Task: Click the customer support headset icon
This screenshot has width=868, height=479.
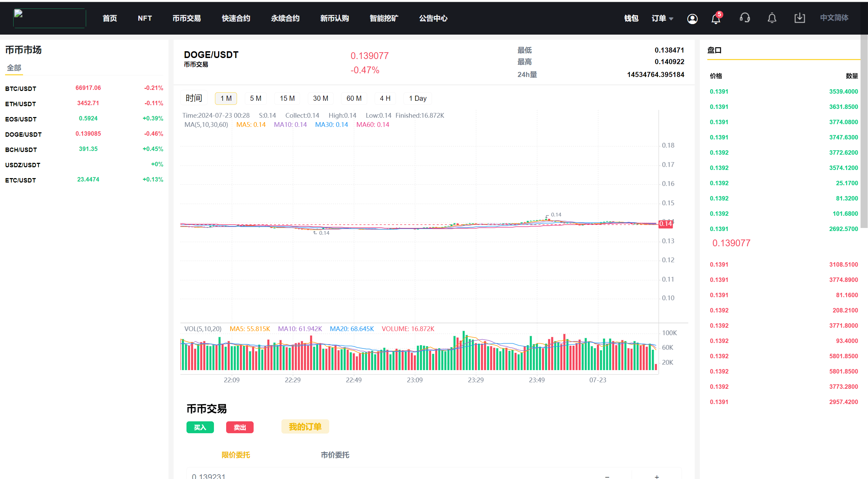Action: coord(745,18)
